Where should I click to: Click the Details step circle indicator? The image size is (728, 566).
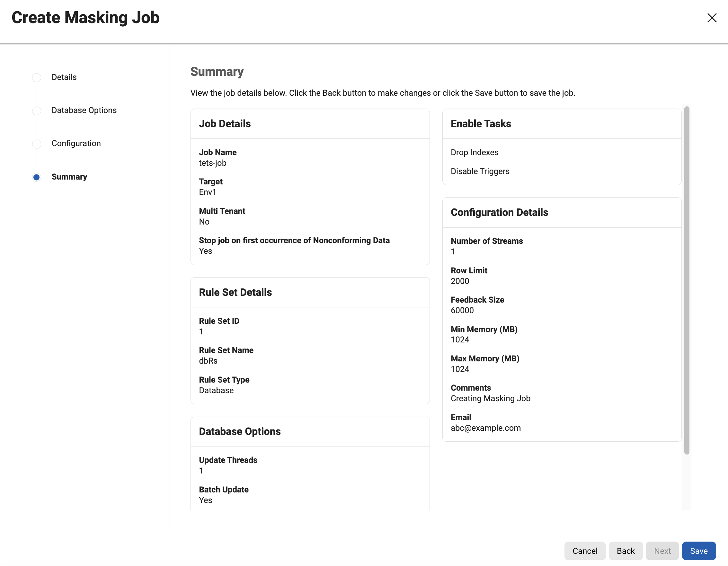37,77
